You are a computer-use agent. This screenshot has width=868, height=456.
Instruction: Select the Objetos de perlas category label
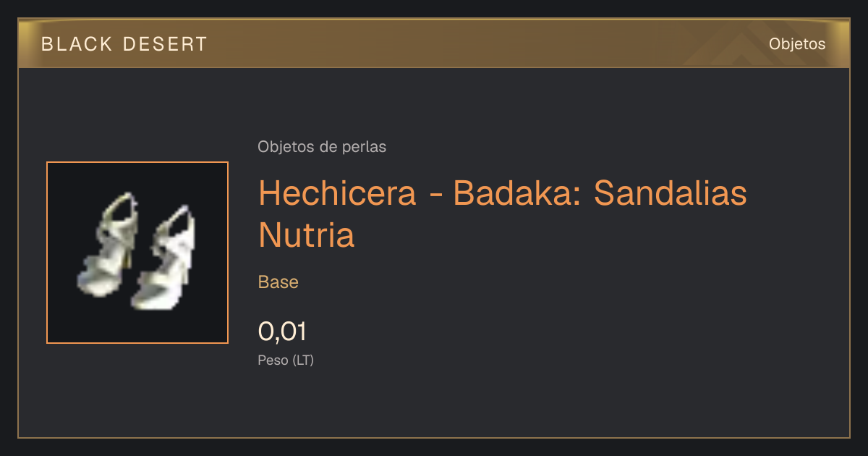click(x=322, y=147)
